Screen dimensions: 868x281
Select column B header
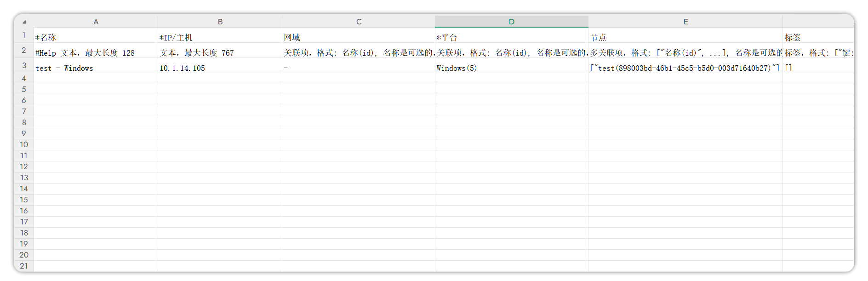click(220, 22)
